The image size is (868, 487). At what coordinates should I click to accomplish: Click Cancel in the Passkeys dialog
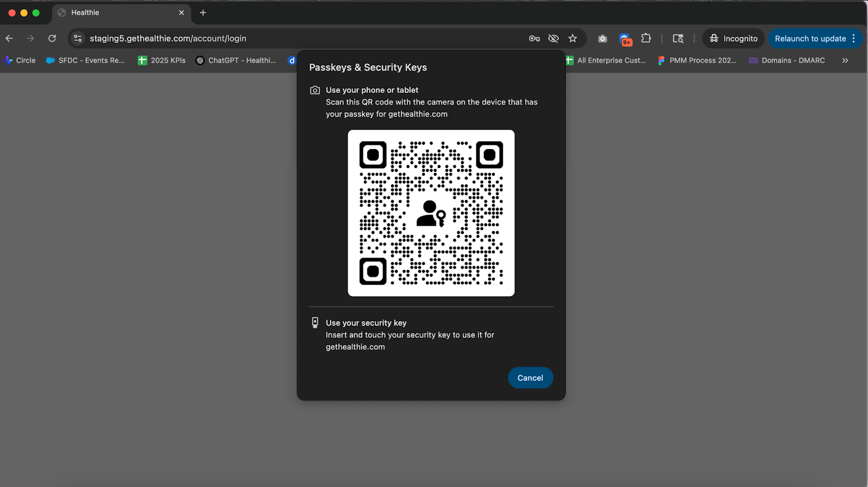[531, 378]
